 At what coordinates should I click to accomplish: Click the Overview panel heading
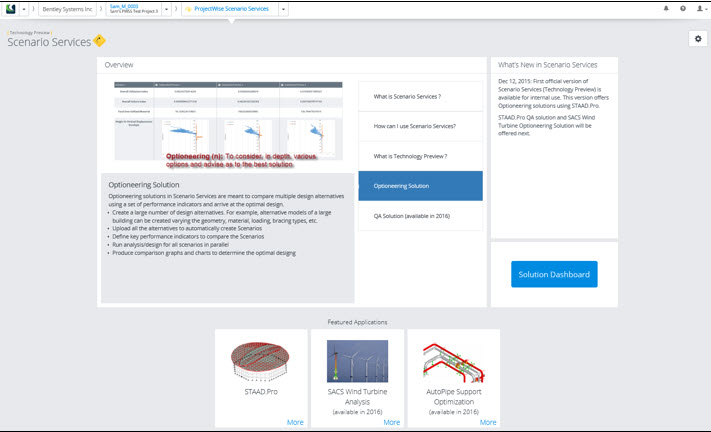[119, 65]
